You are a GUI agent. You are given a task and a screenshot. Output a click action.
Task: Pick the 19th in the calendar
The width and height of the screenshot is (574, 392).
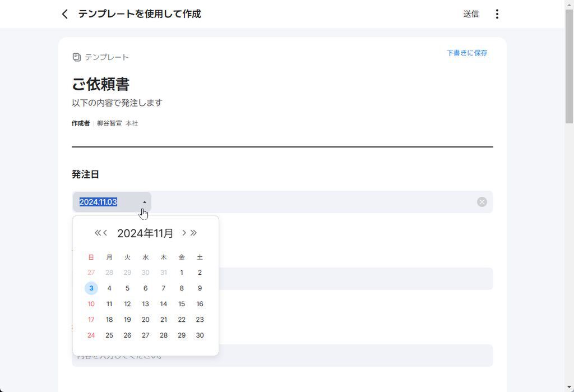point(127,320)
